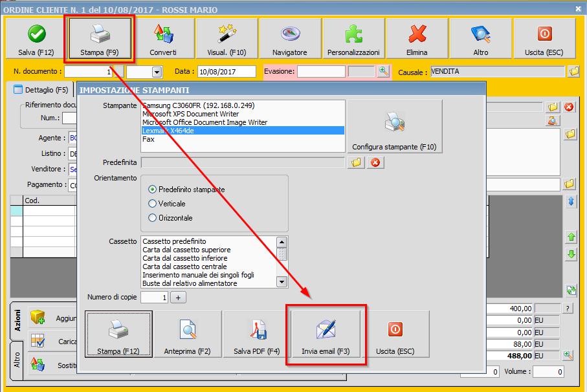This screenshot has height=392, width=587.
Task: Click green down arrow icon
Action: 571,255
